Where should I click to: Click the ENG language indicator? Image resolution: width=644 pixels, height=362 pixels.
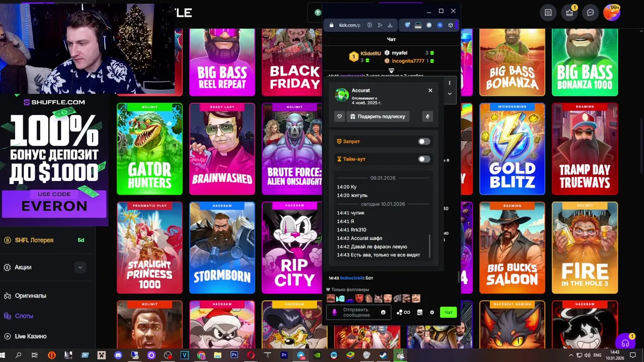597,355
